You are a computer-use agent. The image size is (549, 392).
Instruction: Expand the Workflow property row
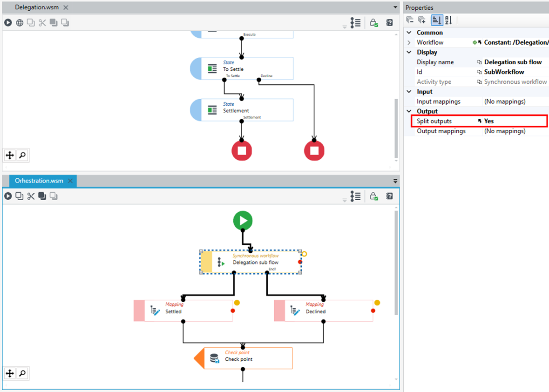point(409,42)
